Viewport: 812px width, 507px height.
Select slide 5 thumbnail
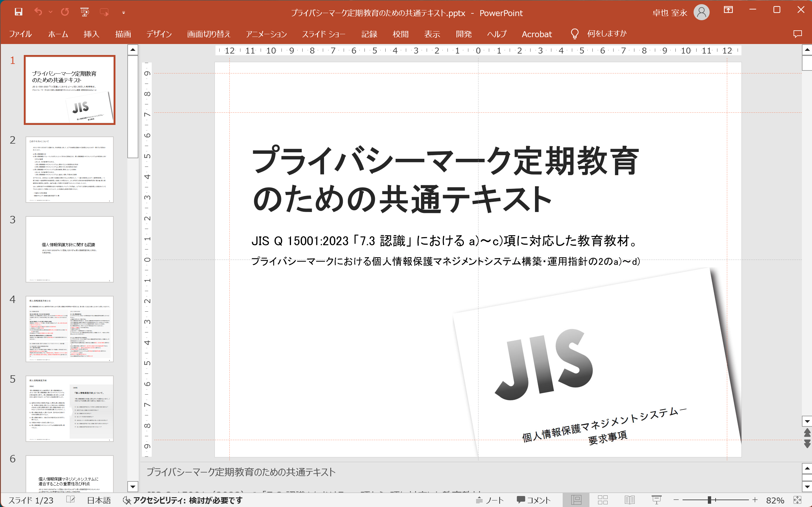coord(69,408)
